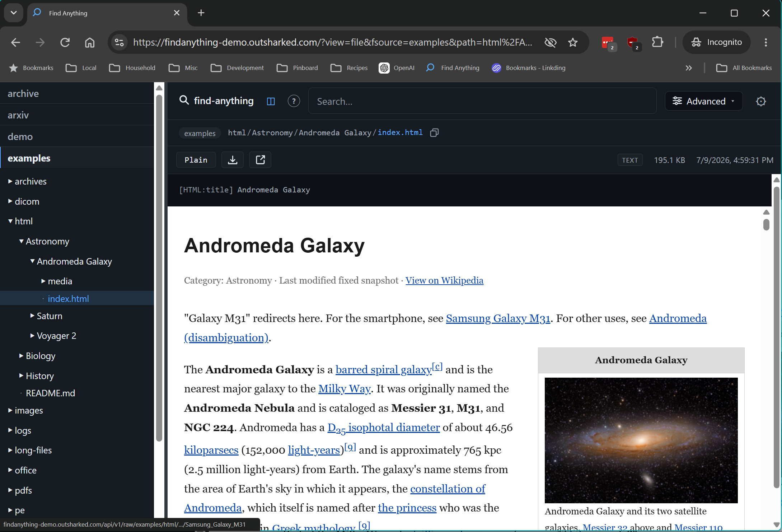
Task: Click the browser forward arrow
Action: tap(40, 42)
